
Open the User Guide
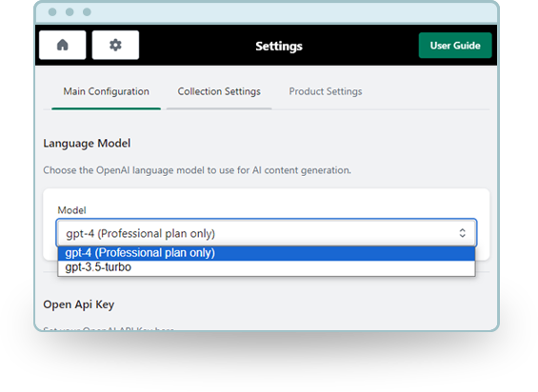coord(455,46)
